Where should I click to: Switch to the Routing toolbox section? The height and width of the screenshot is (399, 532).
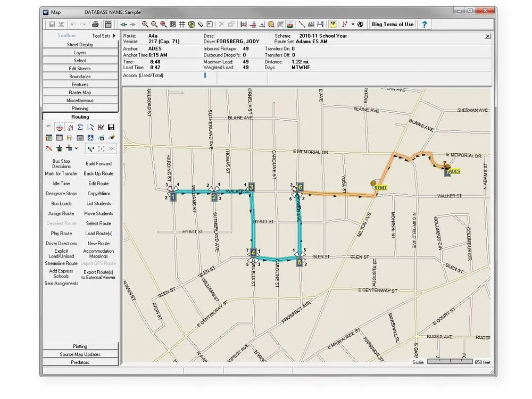pyautogui.click(x=80, y=117)
